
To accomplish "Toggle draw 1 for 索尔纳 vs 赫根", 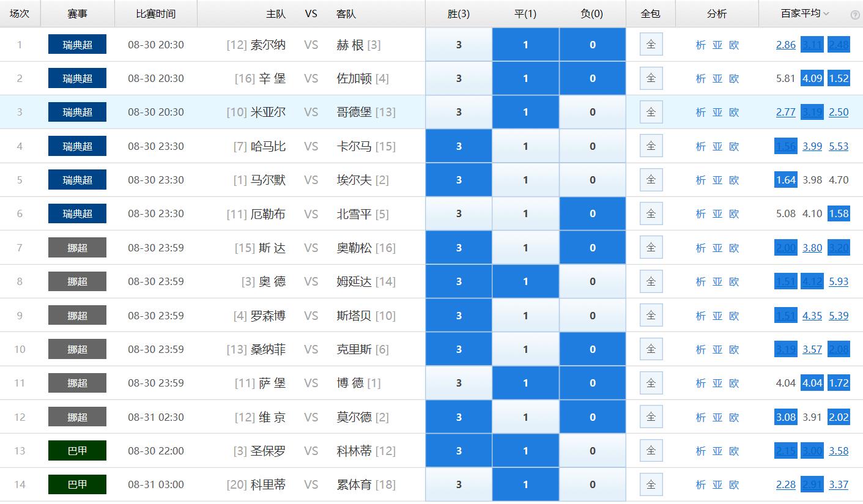I will point(525,45).
